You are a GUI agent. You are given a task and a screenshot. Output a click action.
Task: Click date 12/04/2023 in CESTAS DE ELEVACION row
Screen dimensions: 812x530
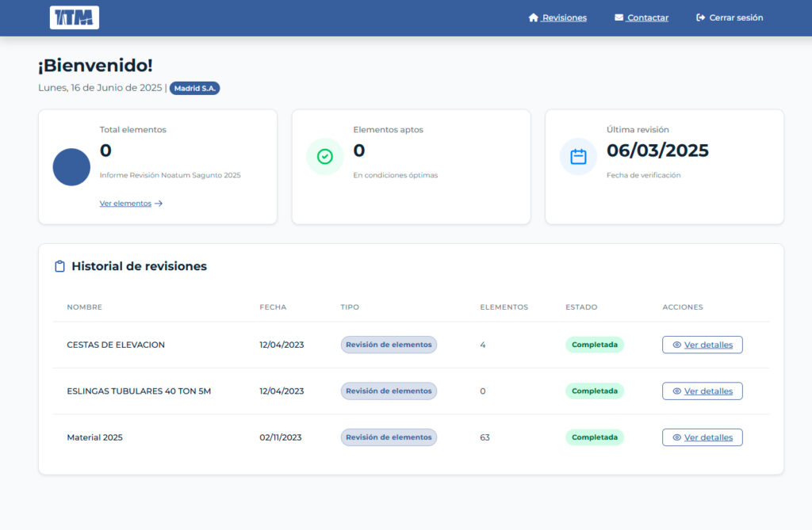282,345
